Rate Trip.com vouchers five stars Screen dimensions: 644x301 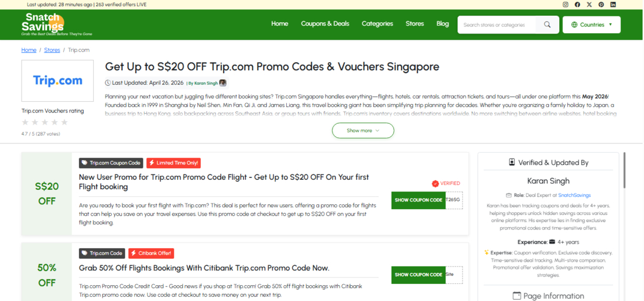tap(64, 122)
